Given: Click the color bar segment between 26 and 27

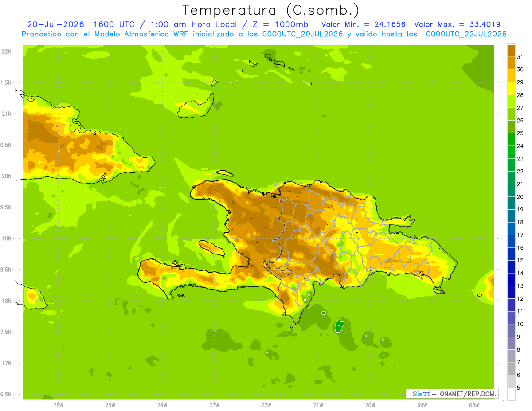Looking at the screenshot, I should (x=511, y=114).
